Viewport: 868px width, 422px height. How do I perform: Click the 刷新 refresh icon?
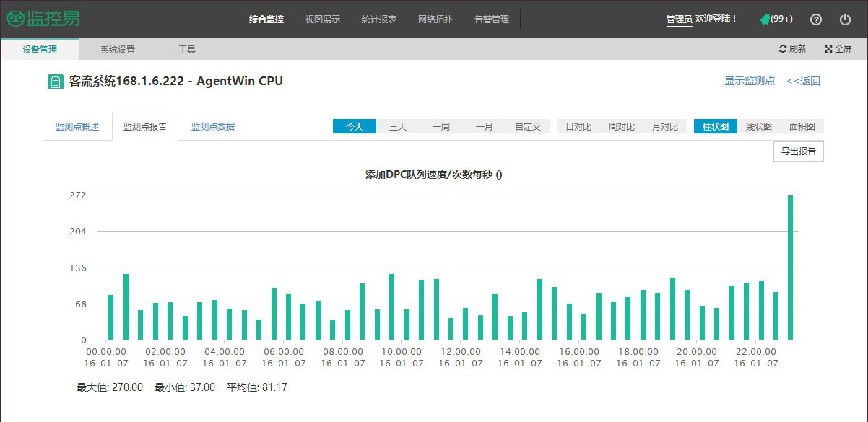783,49
